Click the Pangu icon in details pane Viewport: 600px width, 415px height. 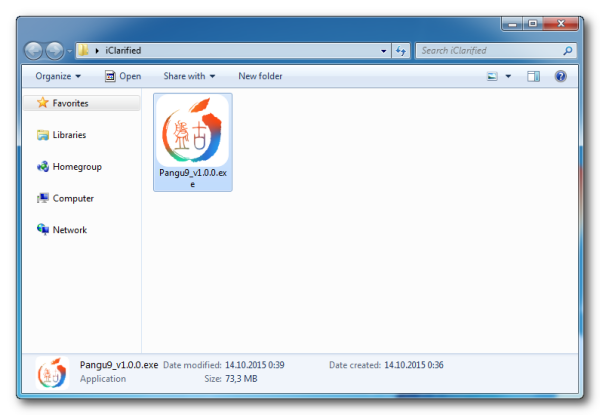(x=53, y=373)
